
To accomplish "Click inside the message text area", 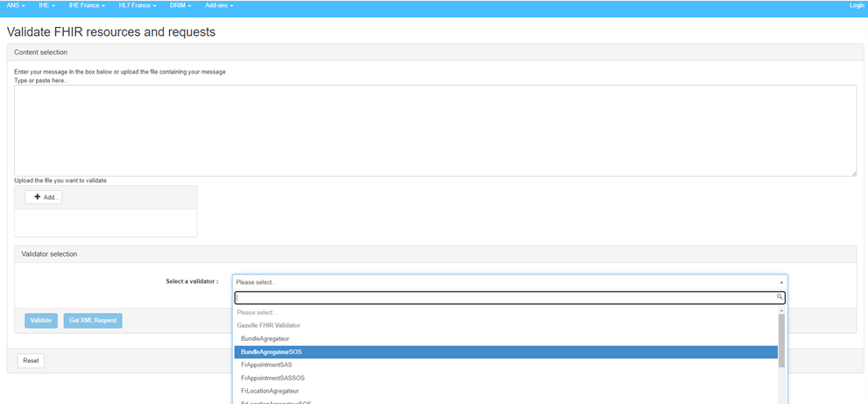I will click(434, 130).
